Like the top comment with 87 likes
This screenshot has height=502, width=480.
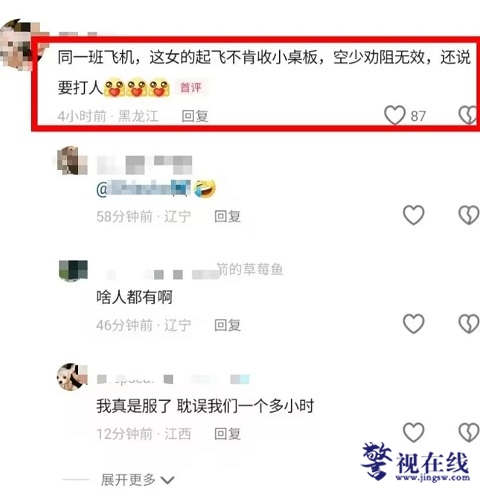coord(395,115)
